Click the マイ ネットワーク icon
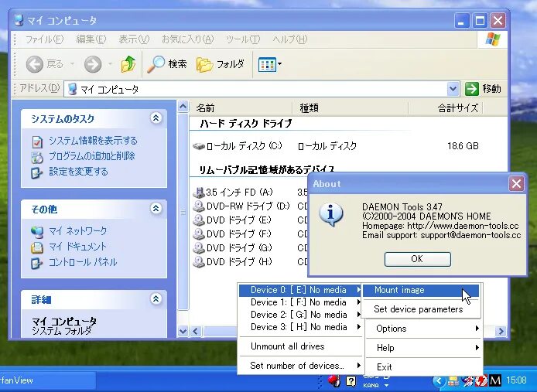Image resolution: width=537 pixels, height=392 pixels. pyautogui.click(x=37, y=232)
